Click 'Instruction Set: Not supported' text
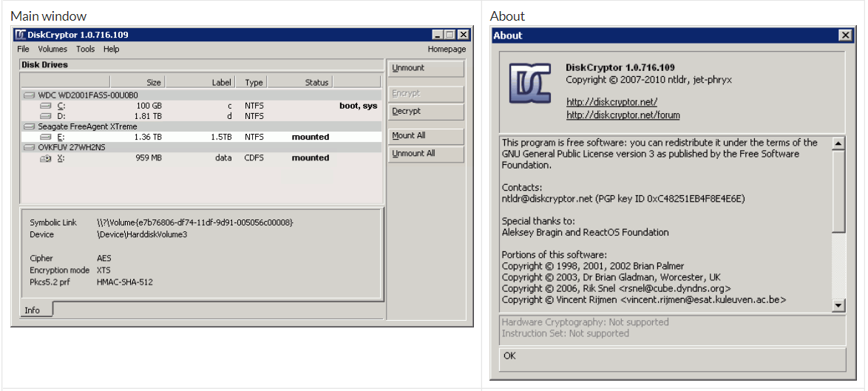This screenshot has width=868, height=391. click(x=565, y=333)
